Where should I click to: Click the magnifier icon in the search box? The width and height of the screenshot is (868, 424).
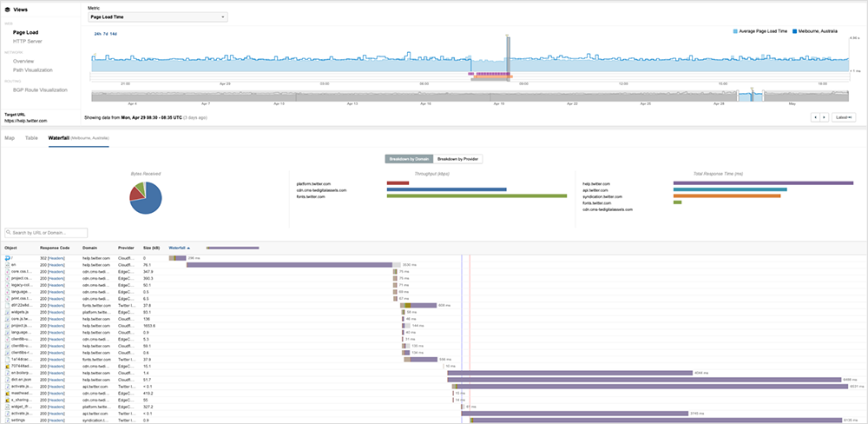9,233
